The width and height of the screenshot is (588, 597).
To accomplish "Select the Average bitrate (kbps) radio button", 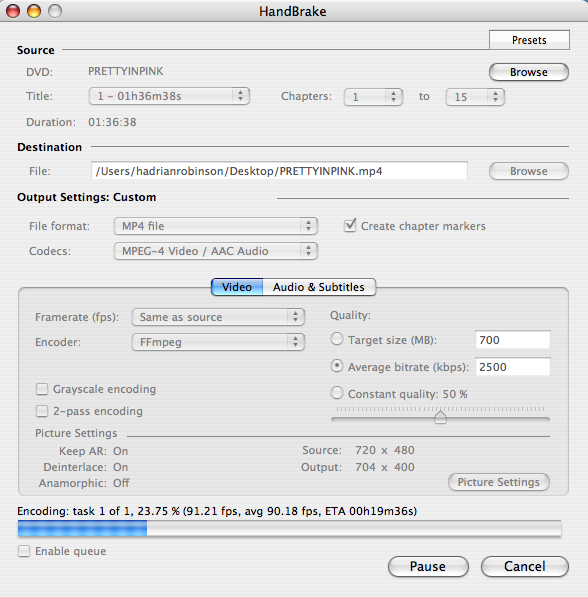I will point(337,366).
